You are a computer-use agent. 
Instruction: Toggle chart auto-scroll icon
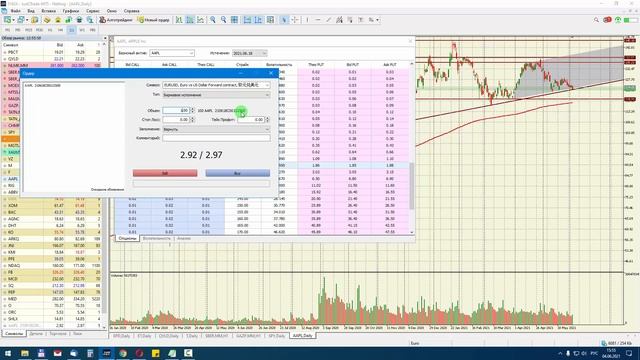coord(247,20)
